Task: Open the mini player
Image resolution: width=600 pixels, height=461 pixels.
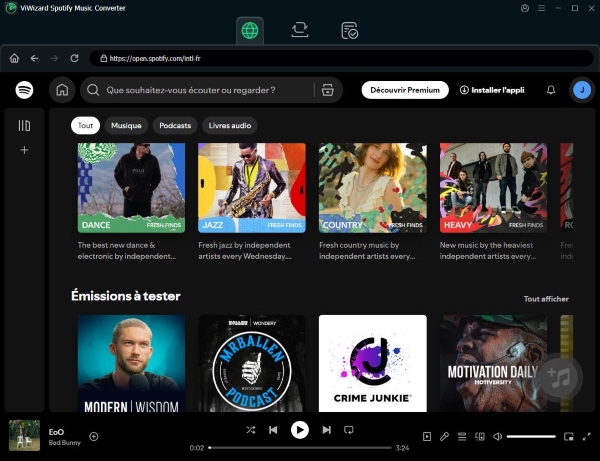Action: tap(569, 437)
